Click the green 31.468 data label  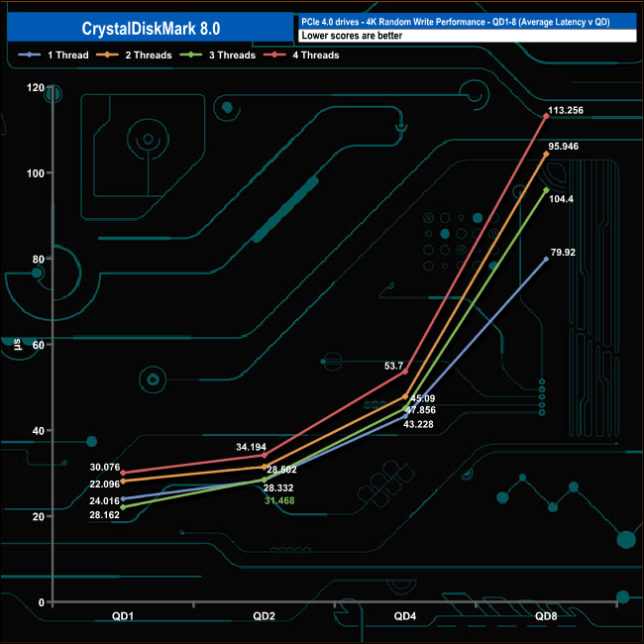click(279, 500)
